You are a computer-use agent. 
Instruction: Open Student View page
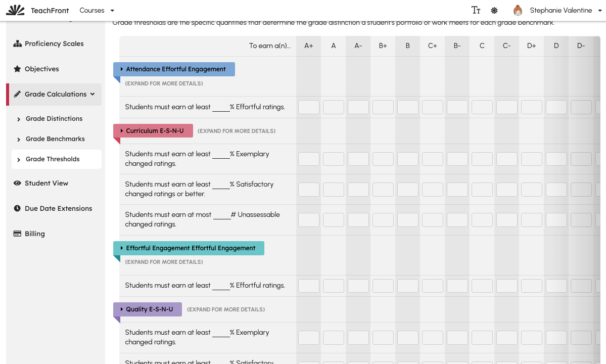point(46,183)
